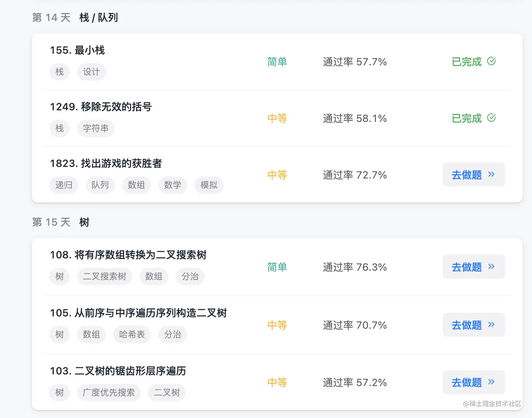The image size is (532, 418).
Task: Click the completed checkmark icon for 移除无效的括号
Action: (491, 118)
